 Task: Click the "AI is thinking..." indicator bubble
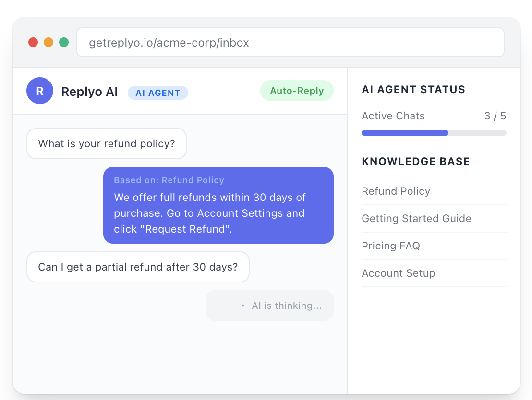tap(269, 306)
